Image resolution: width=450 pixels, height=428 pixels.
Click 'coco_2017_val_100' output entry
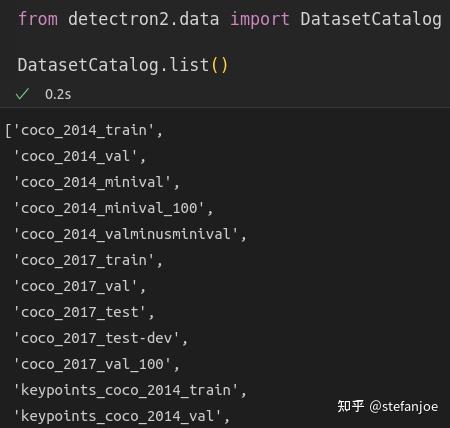92,364
